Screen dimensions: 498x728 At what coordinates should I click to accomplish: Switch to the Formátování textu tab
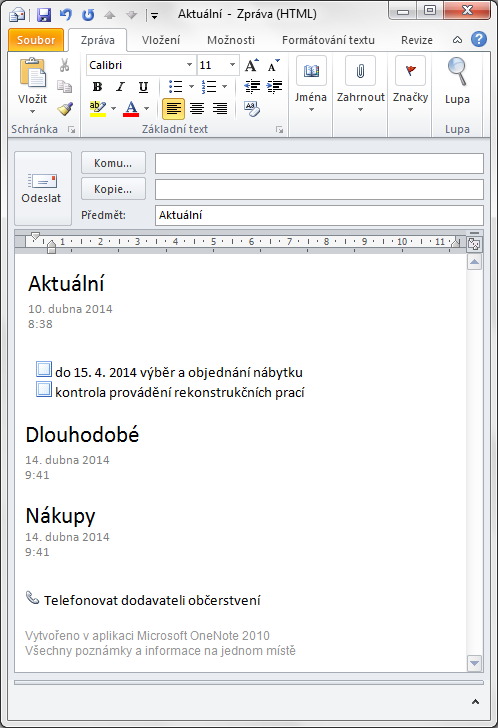tap(328, 40)
